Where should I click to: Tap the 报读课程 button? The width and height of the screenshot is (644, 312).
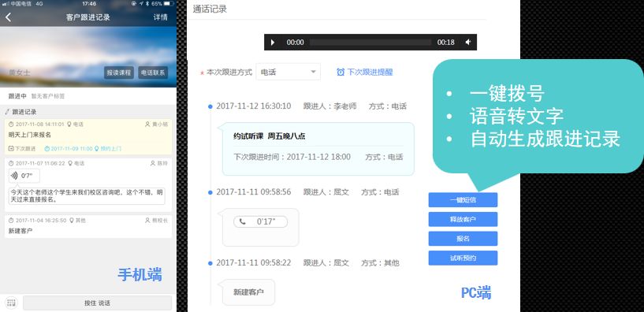119,72
